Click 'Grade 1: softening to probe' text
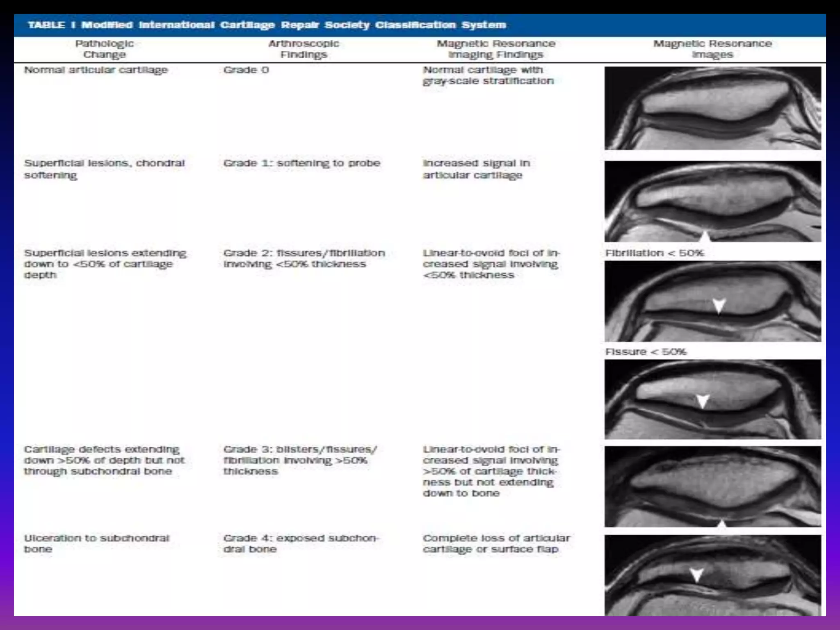 (x=301, y=163)
